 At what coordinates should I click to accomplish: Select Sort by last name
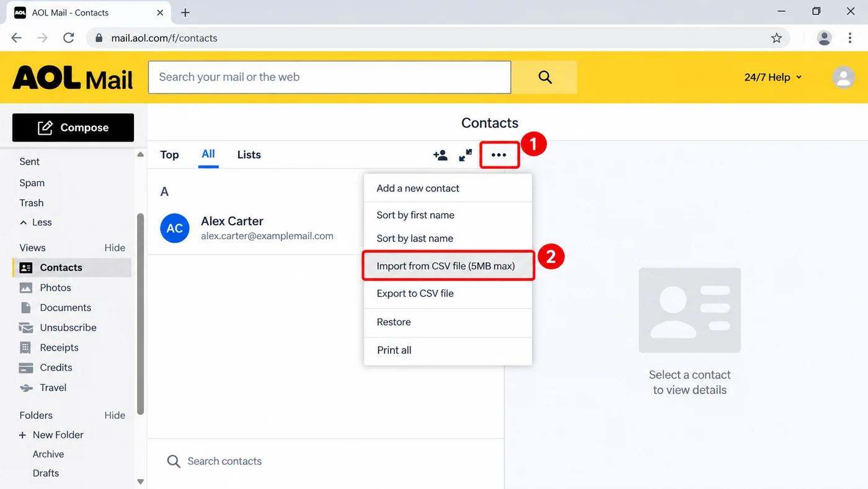tap(448, 238)
